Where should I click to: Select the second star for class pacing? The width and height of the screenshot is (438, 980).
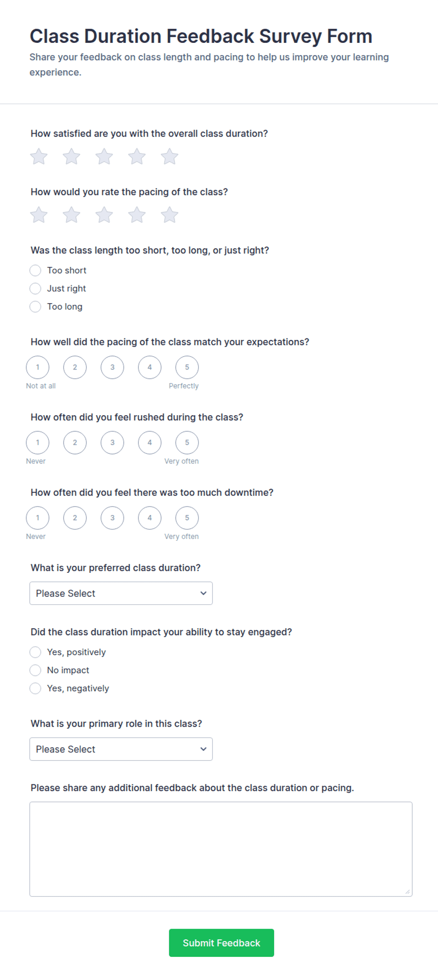(72, 215)
